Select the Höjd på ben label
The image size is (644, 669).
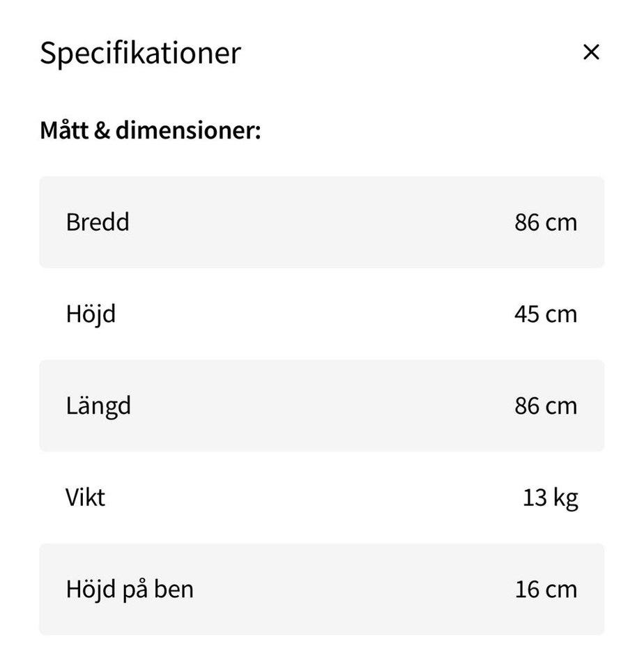tap(130, 590)
